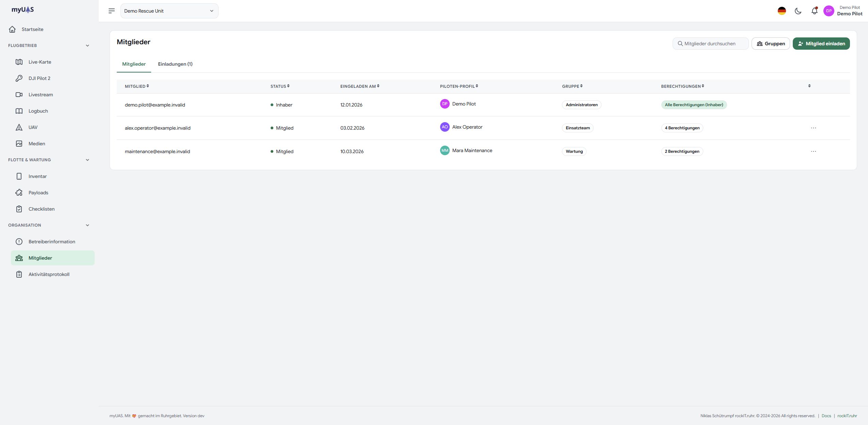Open the Gruppen button

pos(771,44)
